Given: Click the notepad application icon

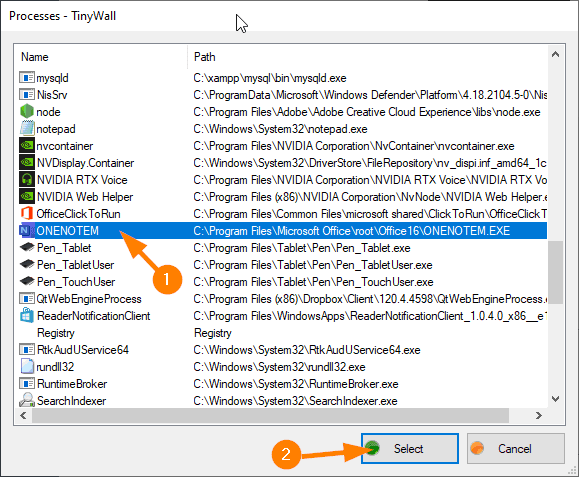Looking at the screenshot, I should click(27, 129).
